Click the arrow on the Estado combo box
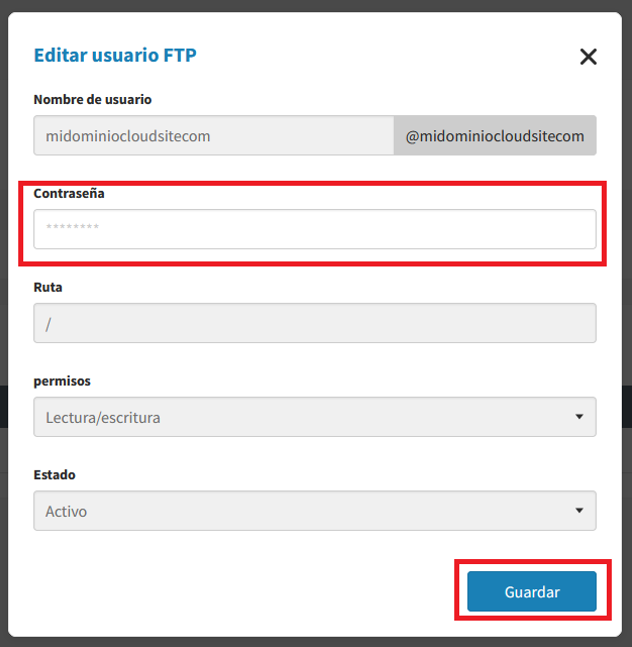 point(579,511)
